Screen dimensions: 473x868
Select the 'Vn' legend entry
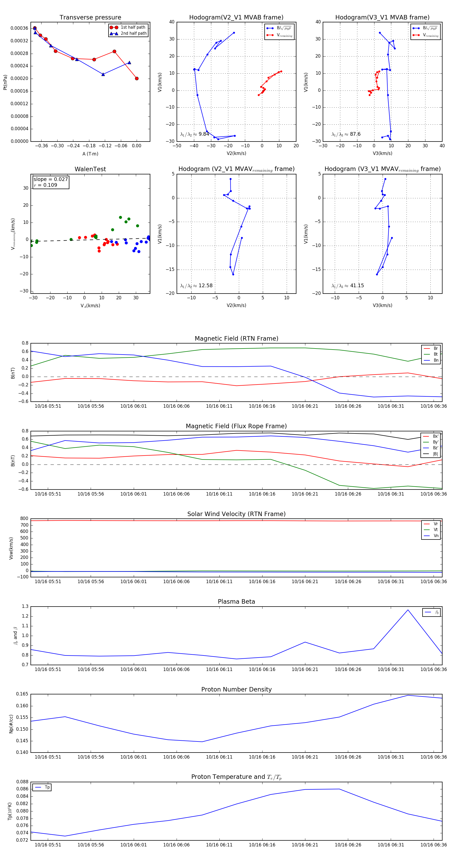pos(431,536)
